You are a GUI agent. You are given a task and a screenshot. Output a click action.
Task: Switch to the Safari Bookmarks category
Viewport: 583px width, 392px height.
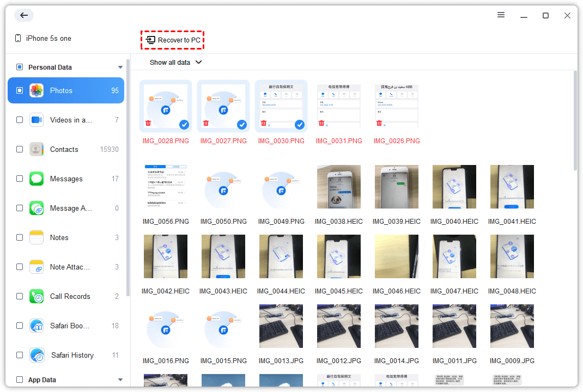[36, 326]
